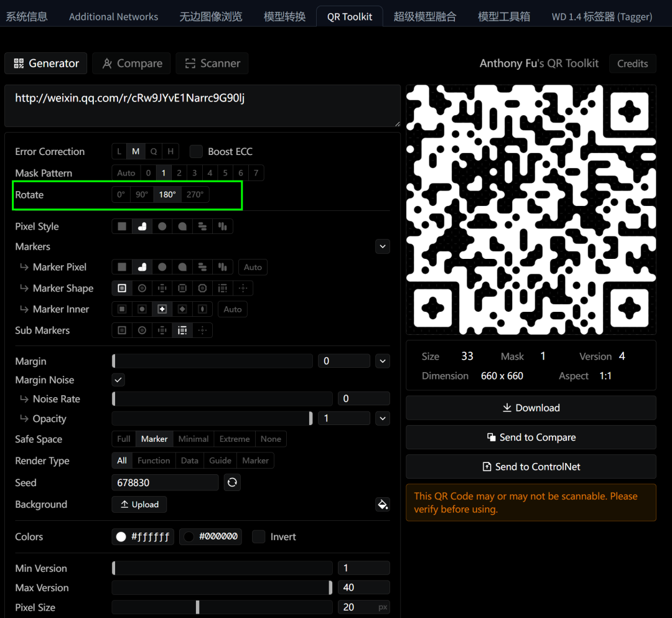672x618 pixels.
Task: Choose tiny cross Marker Shape icon
Action: point(243,288)
